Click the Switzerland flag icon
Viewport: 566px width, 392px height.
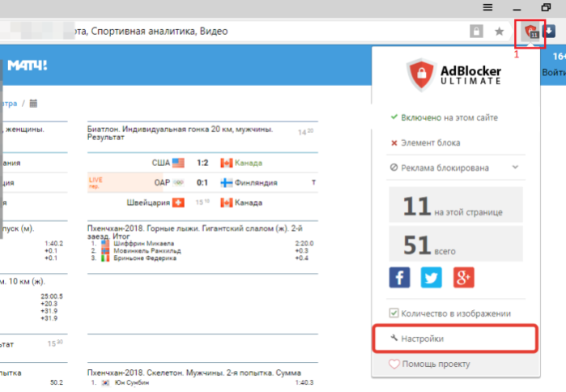[x=178, y=202]
